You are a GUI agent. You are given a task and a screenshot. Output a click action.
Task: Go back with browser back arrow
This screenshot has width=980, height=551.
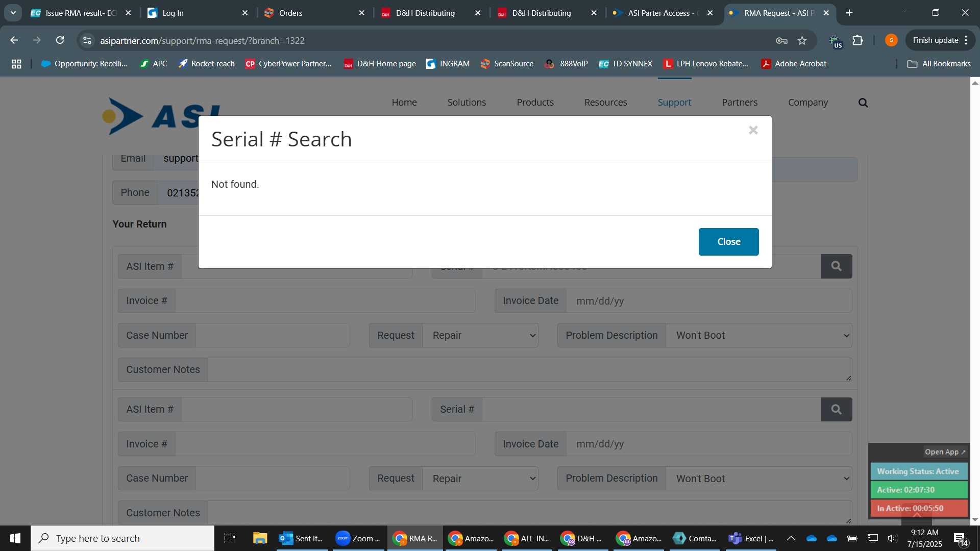(x=14, y=40)
